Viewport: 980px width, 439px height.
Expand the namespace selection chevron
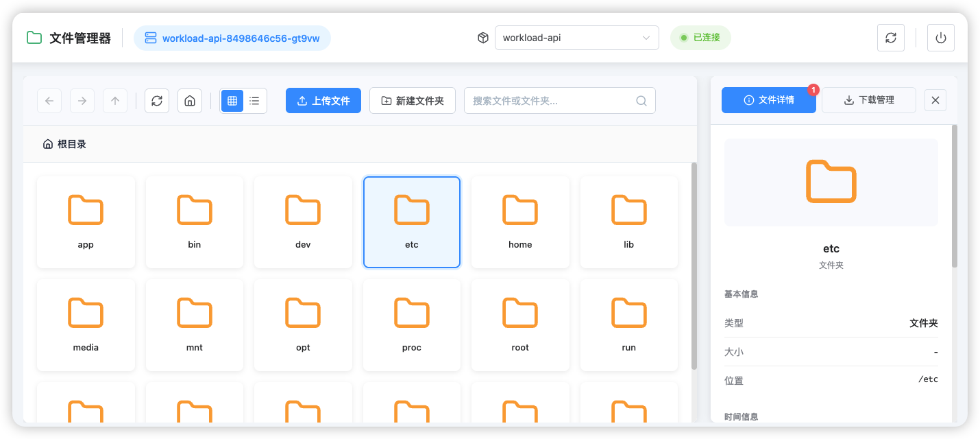click(x=645, y=38)
